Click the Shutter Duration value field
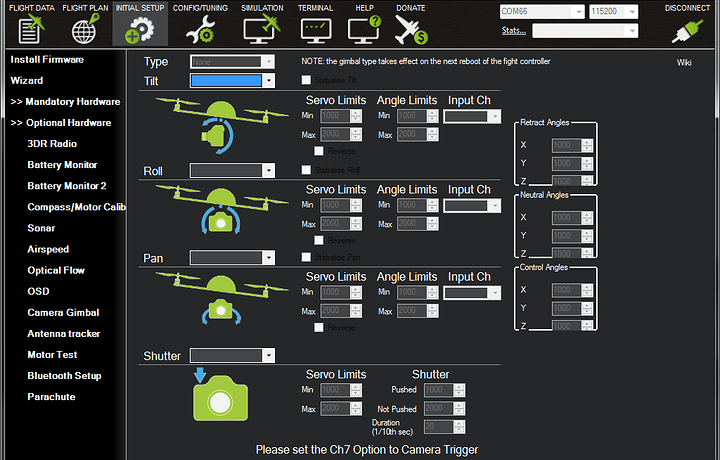The width and height of the screenshot is (720, 460). [444, 426]
